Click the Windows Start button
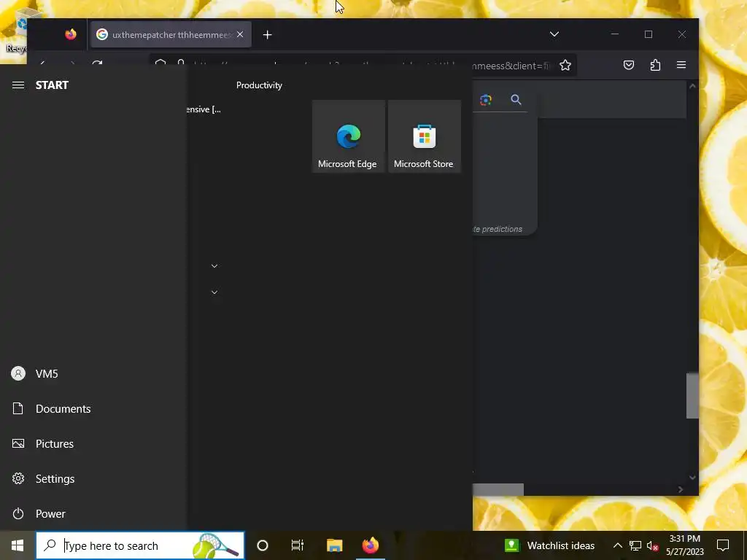This screenshot has width=747, height=560. tap(18, 545)
